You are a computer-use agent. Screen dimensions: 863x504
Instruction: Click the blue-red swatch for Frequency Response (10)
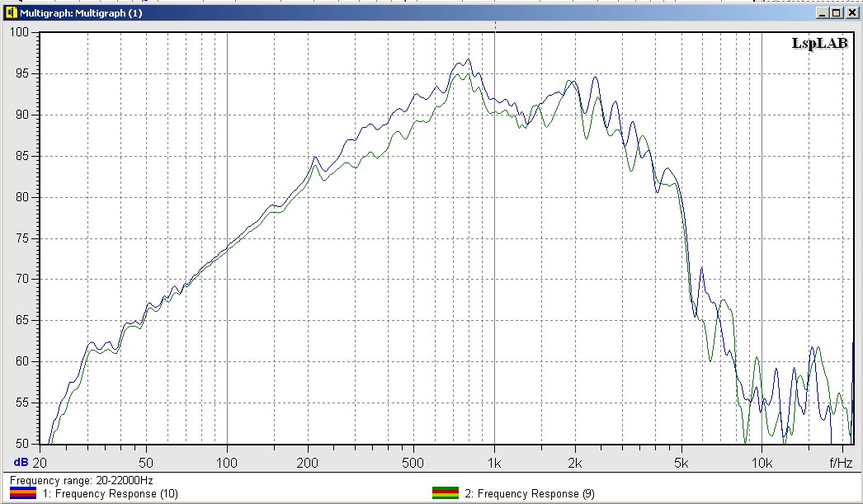tap(23, 493)
